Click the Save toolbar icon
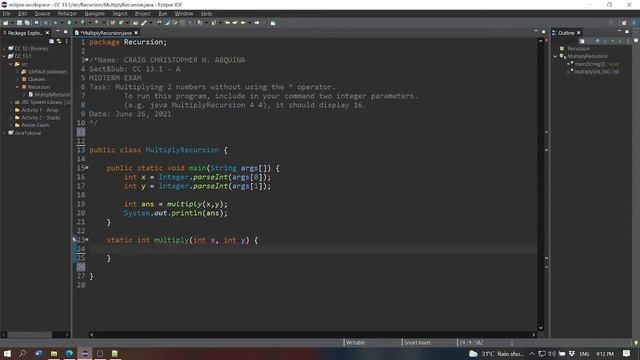The image size is (640, 360). point(19,23)
